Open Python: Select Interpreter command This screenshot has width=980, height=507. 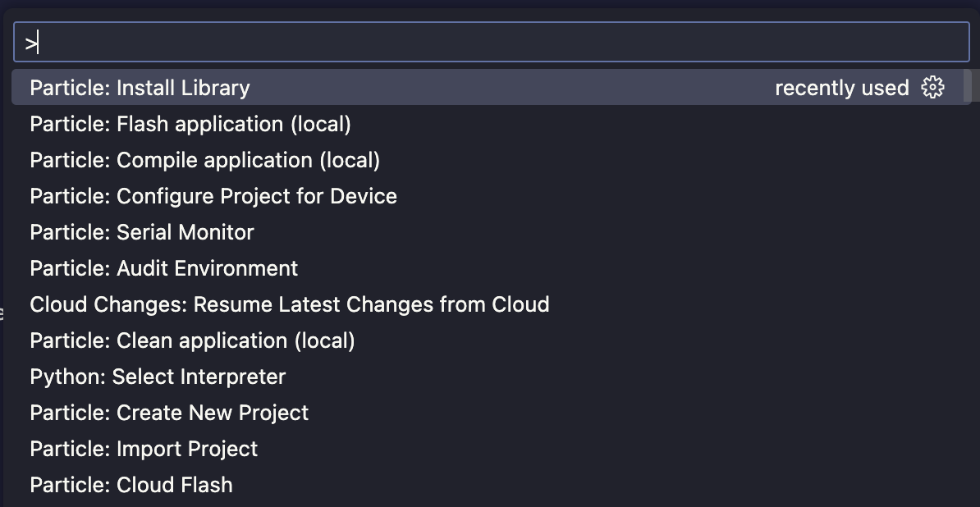pos(158,377)
